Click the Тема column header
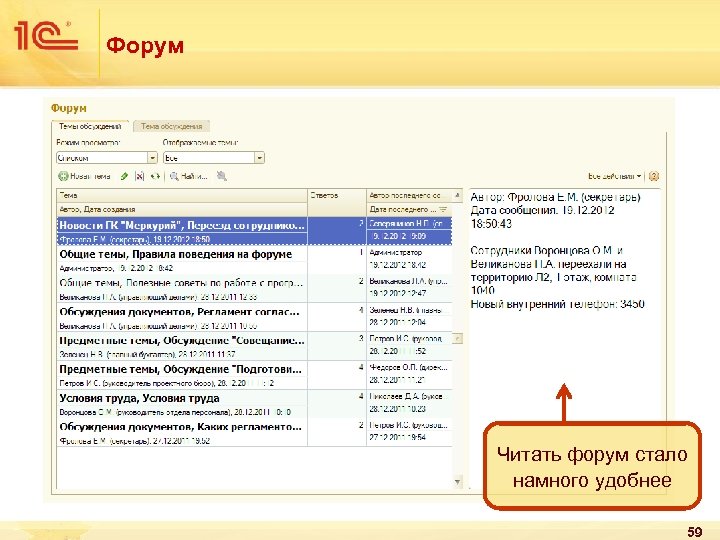 182,196
